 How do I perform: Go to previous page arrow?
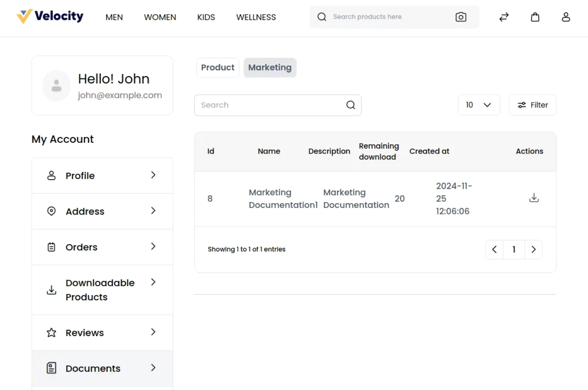tap(494, 249)
